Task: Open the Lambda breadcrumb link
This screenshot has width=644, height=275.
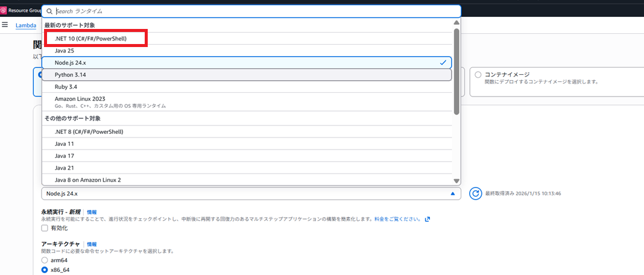Action: coord(26,25)
